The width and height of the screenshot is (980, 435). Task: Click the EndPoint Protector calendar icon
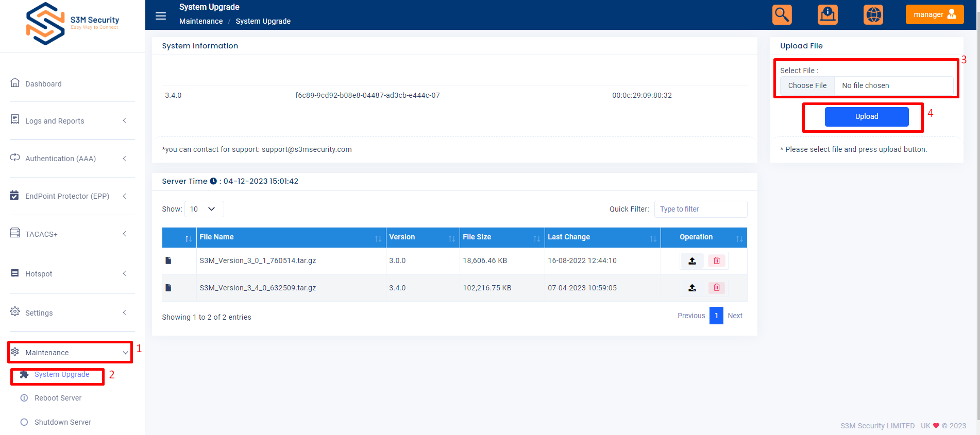pyautogui.click(x=14, y=195)
